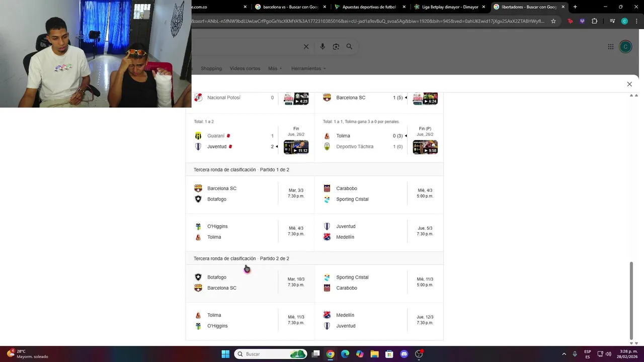644x362 pixels.
Task: Open Discord from the taskbar
Action: click(404, 354)
